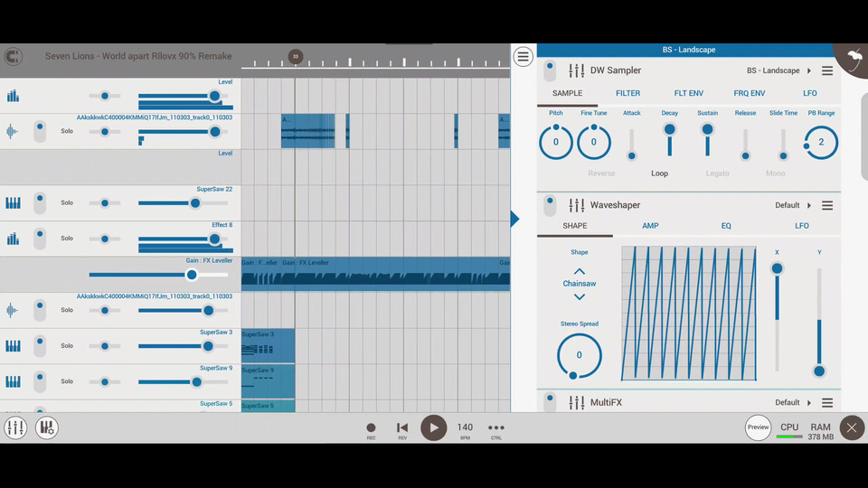Start playback with the play button
This screenshot has height=488, width=868.
(x=433, y=427)
